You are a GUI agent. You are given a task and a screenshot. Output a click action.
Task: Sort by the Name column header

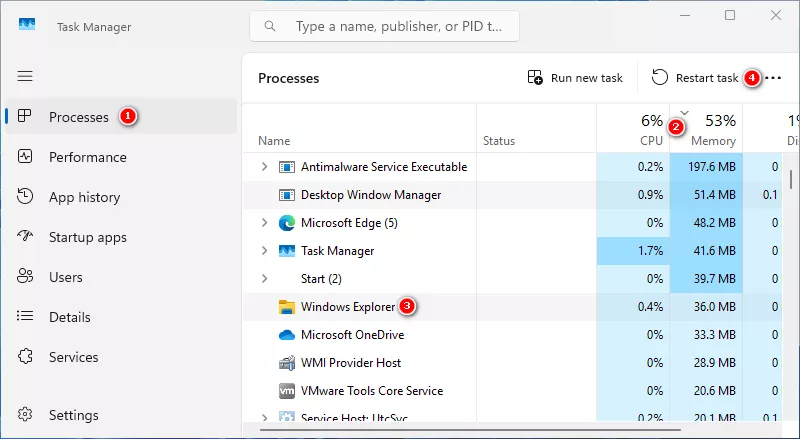pos(359,128)
